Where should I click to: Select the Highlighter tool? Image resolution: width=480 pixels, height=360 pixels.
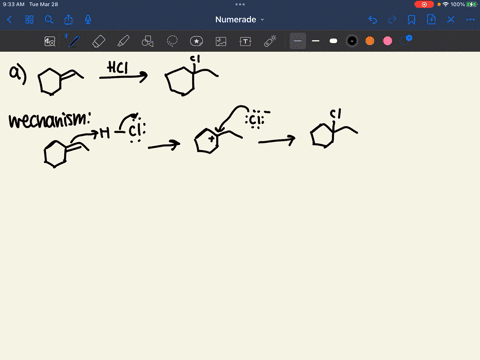[x=123, y=41]
